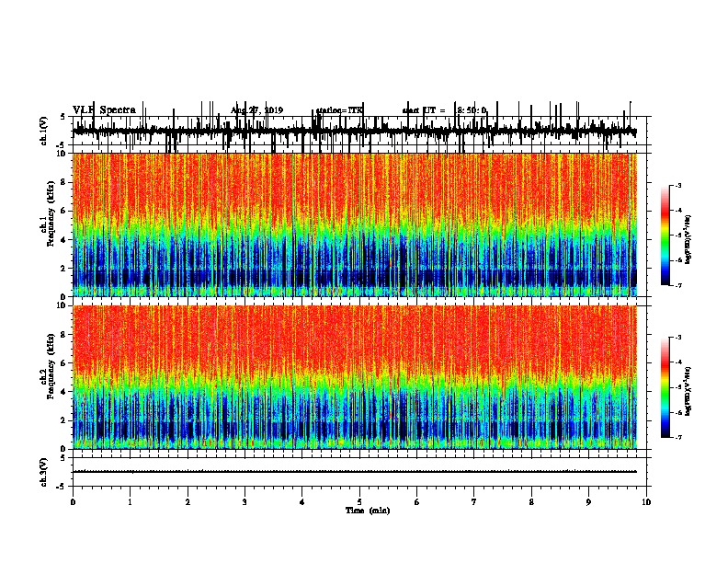This screenshot has width=728, height=563.
Task: Click time axis tick label '10'
Action: pyautogui.click(x=646, y=502)
